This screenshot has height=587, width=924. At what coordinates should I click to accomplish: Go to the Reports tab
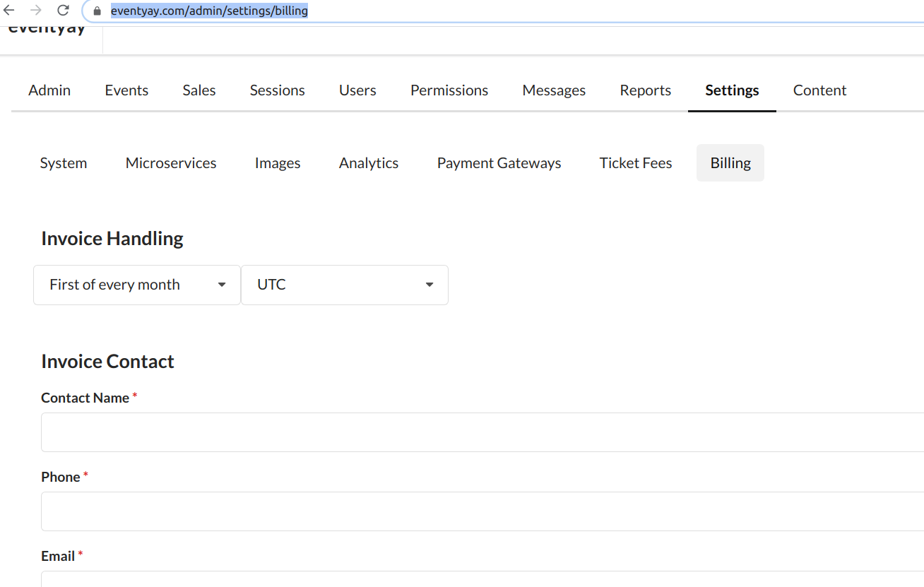[646, 90]
